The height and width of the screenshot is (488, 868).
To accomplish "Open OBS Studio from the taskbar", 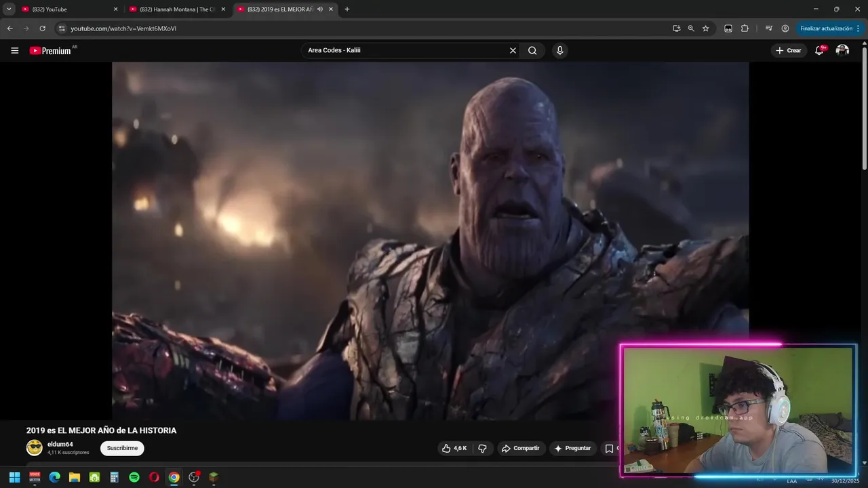I will [194, 477].
